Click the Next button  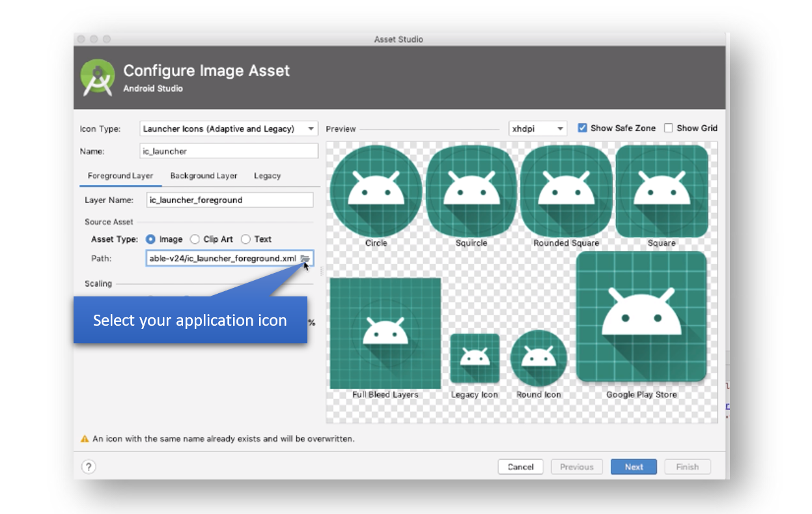634,467
